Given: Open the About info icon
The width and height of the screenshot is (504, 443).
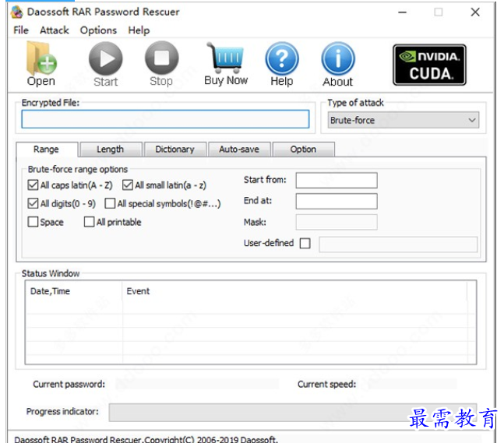Looking at the screenshot, I should pos(338,58).
